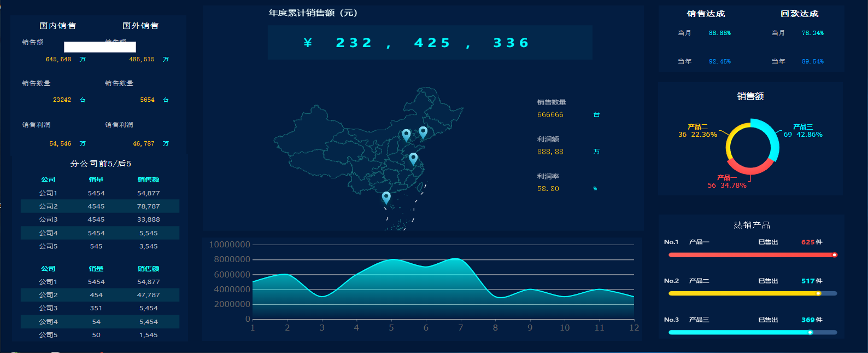
Task: Select the table cell 47,787
Action: pyautogui.click(x=149, y=295)
